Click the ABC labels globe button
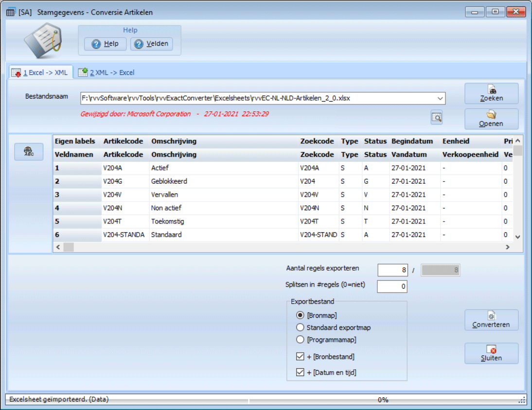This screenshot has width=532, height=410. (x=29, y=152)
